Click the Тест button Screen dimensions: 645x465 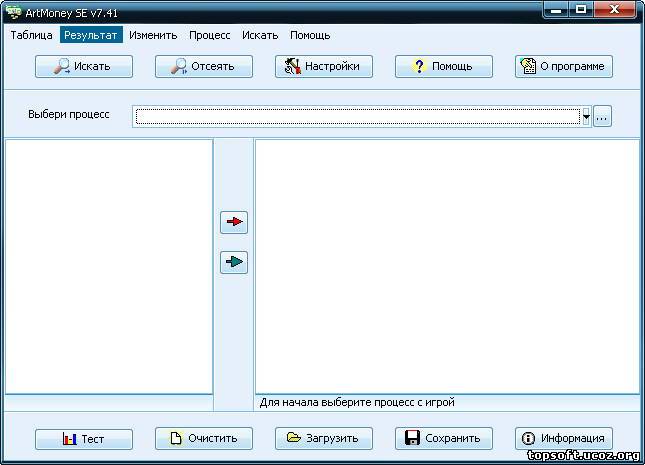pos(84,439)
